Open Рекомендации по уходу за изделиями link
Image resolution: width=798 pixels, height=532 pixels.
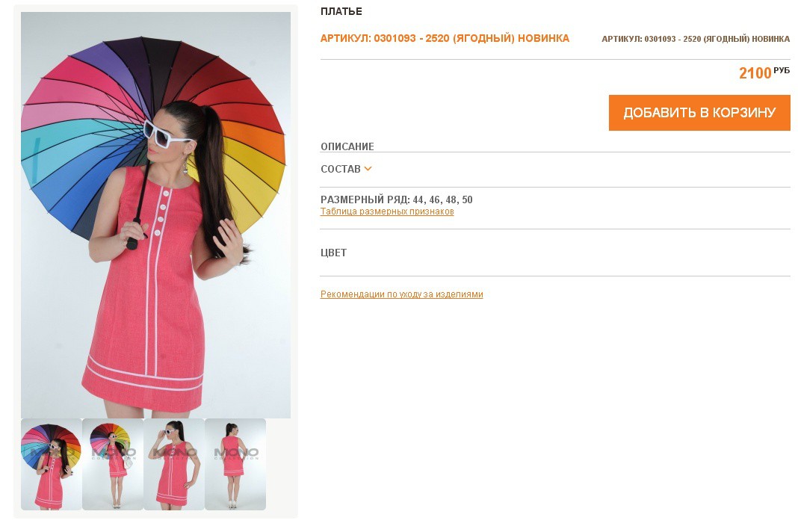(x=401, y=294)
